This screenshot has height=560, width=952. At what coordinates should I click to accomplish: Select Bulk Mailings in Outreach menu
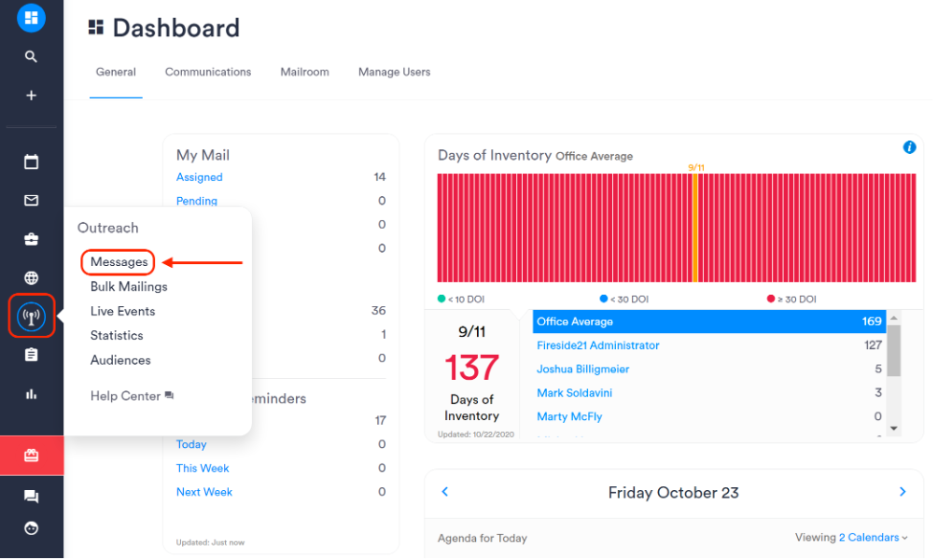(129, 287)
